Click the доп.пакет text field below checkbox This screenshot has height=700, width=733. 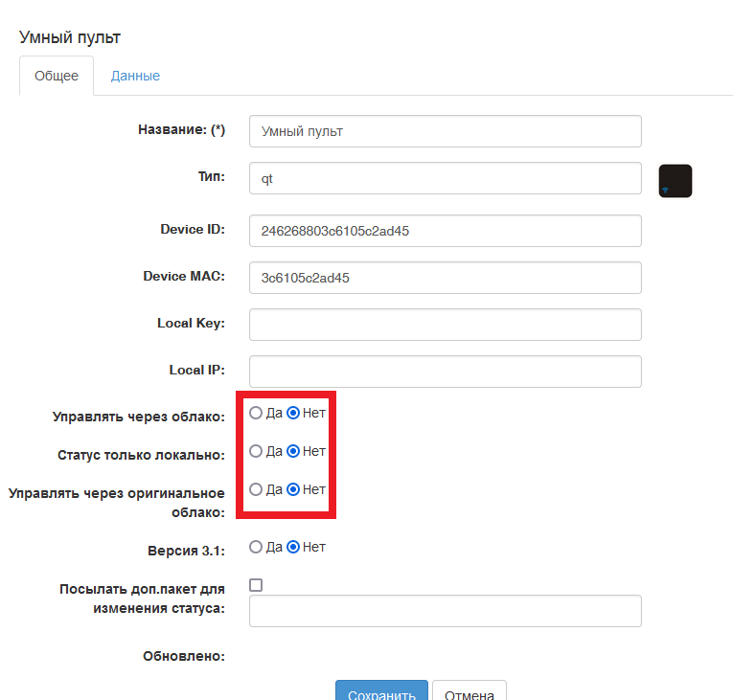445,611
